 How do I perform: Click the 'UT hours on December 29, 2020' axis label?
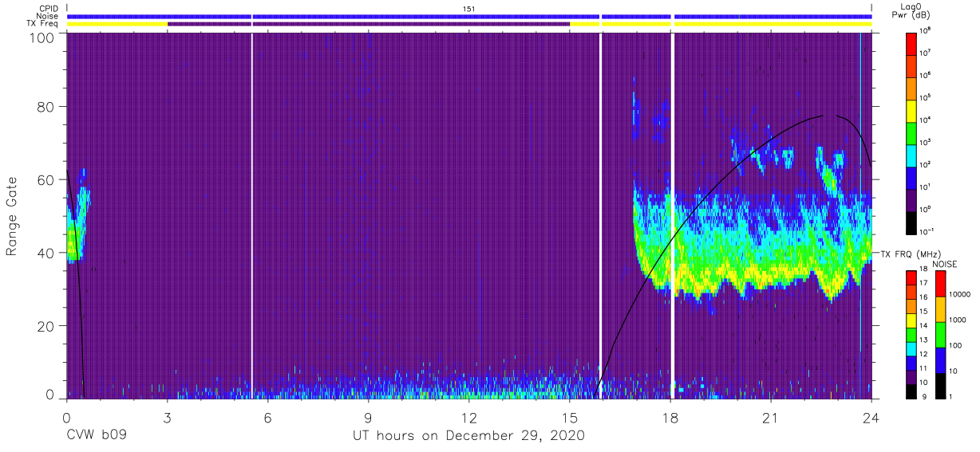coord(468,436)
